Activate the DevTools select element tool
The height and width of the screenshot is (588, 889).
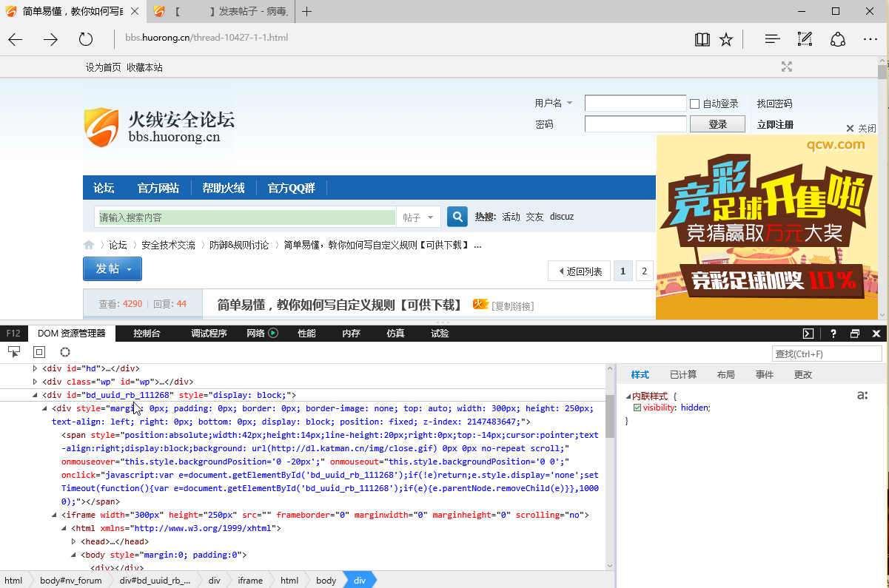coord(14,352)
